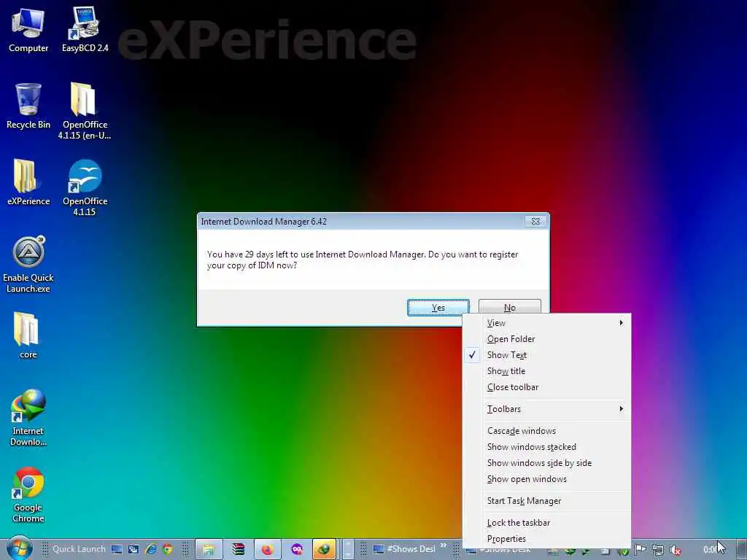The width and height of the screenshot is (747, 560).
Task: Select Enable Quick Launch.exe icon
Action: [28, 264]
